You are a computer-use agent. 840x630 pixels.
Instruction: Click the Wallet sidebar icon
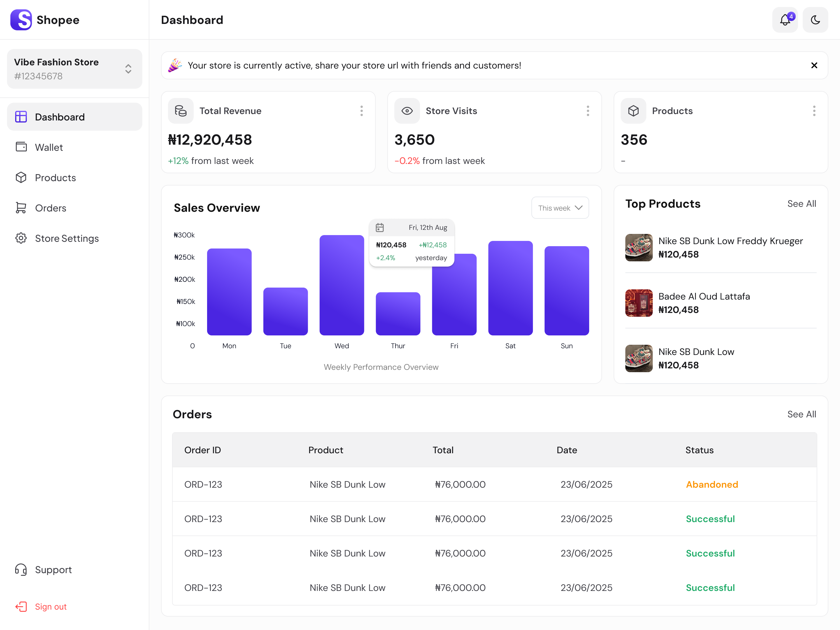coord(21,147)
